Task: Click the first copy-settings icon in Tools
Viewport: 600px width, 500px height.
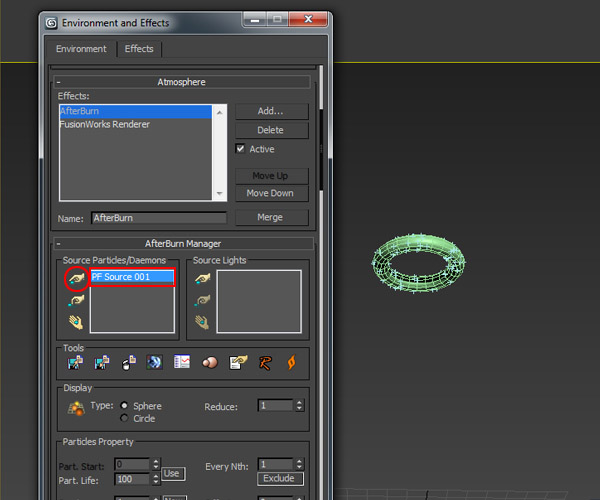Action: tap(75, 362)
